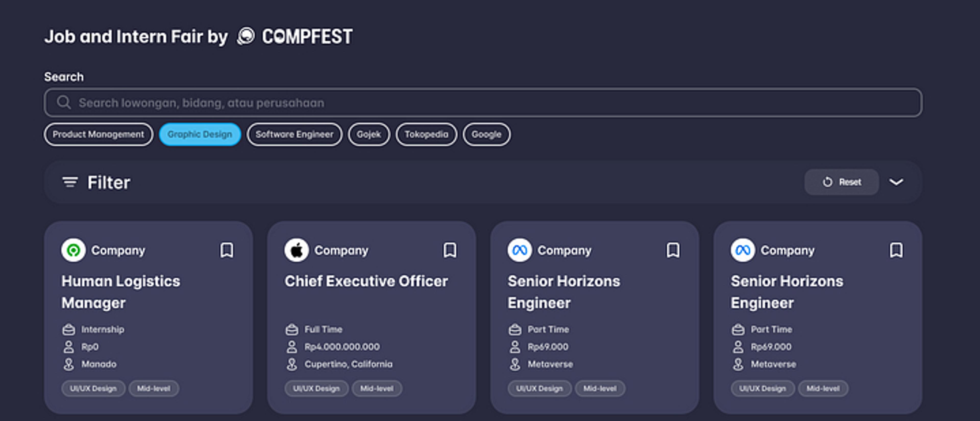This screenshot has height=421, width=980.
Task: Select the Tokopedia quick search chip
Action: [426, 134]
